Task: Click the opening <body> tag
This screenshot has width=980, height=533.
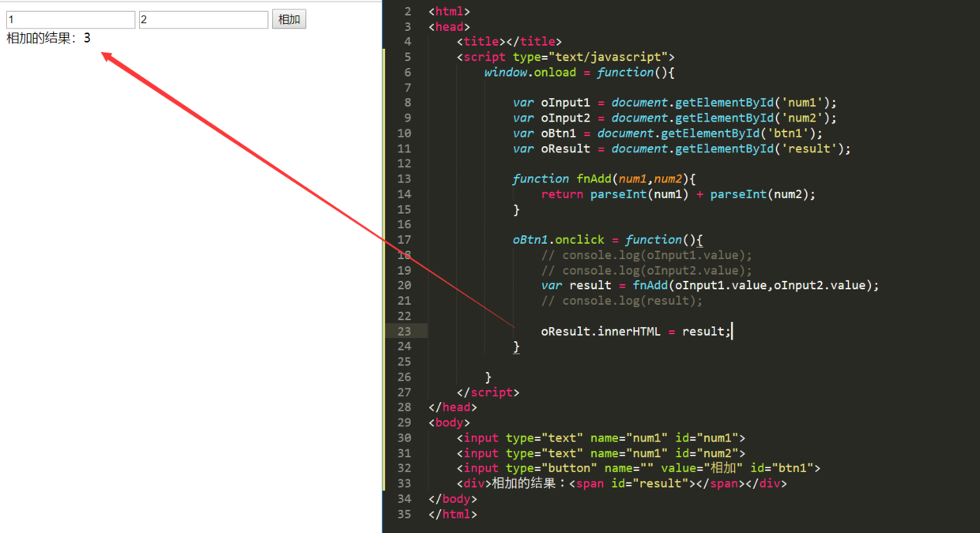Action: 449,422
